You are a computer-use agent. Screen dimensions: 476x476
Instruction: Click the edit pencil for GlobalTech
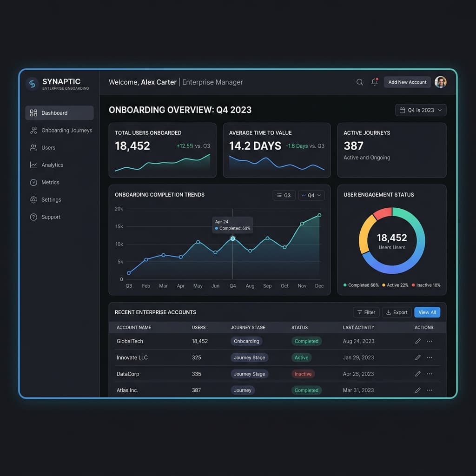click(x=418, y=341)
